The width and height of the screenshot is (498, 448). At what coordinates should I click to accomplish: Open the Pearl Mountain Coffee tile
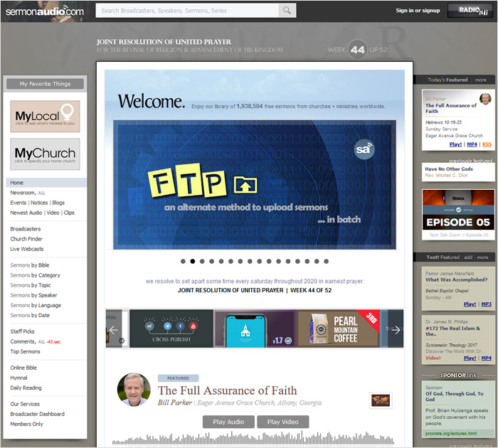pos(338,329)
